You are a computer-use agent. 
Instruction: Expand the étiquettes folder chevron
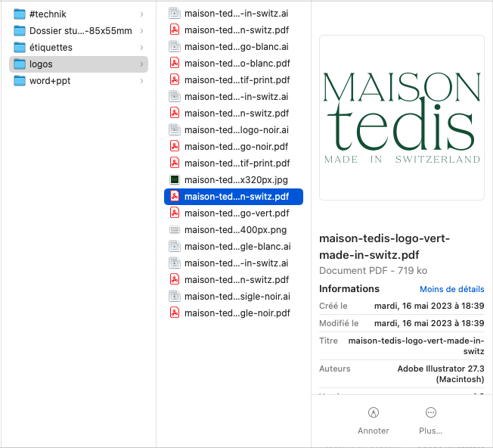142,48
